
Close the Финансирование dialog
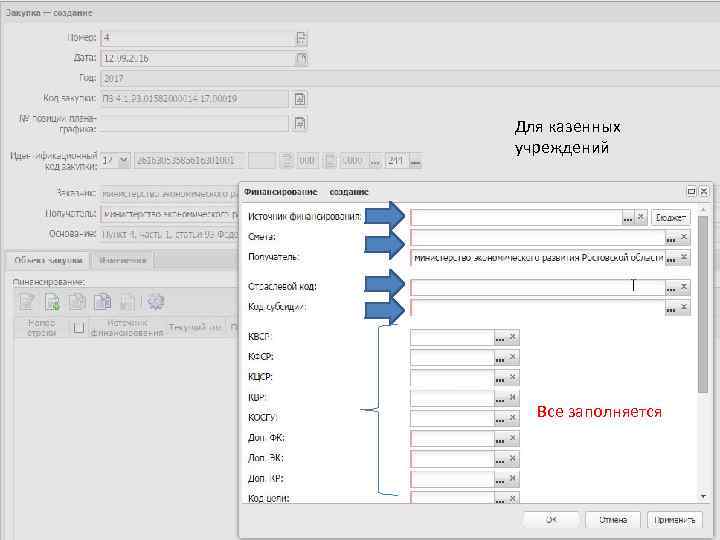coord(703,191)
